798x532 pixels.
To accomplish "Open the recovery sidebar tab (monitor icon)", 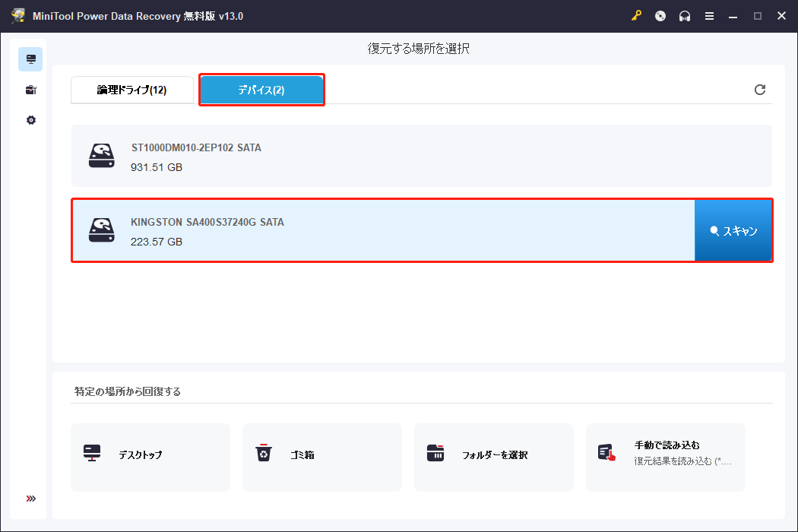I will coord(30,59).
